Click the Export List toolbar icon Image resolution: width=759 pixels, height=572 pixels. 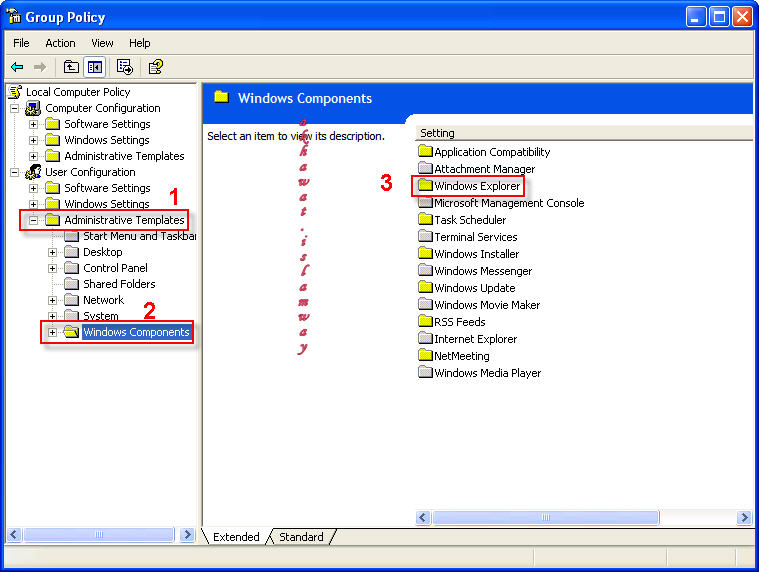(x=124, y=67)
